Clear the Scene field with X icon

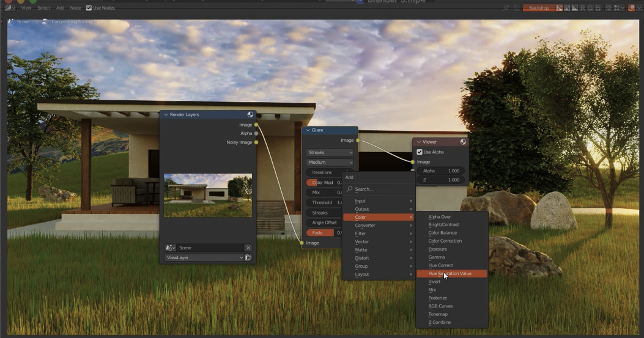coord(248,248)
